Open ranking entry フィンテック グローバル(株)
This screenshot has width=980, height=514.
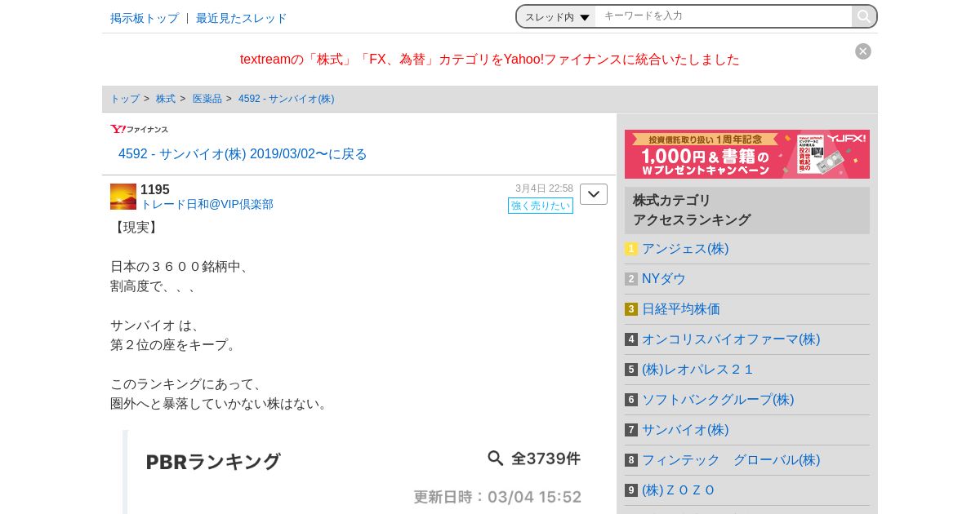point(731,460)
